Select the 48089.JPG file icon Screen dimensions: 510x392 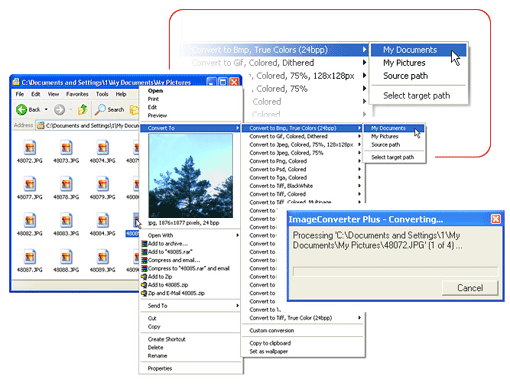[102, 257]
